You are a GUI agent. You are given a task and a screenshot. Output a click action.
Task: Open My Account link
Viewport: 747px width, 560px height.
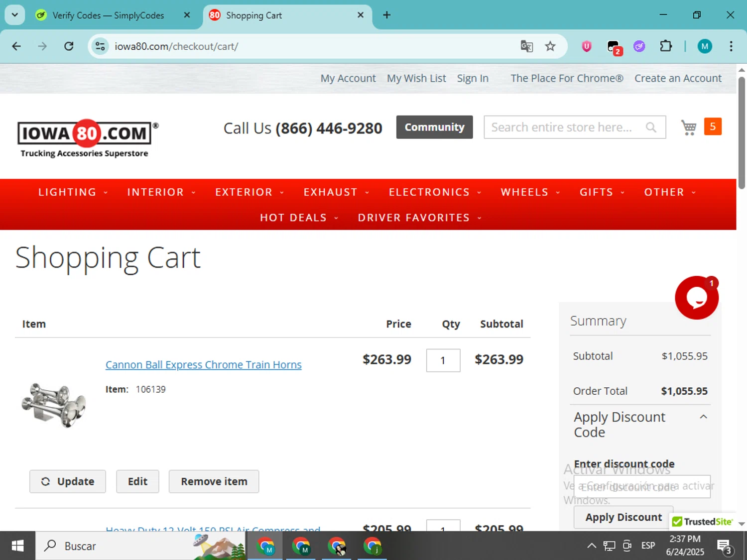coord(348,78)
